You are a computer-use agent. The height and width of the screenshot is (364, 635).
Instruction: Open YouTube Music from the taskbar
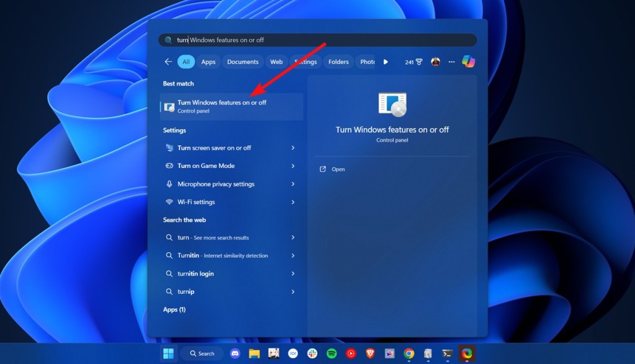click(x=351, y=353)
